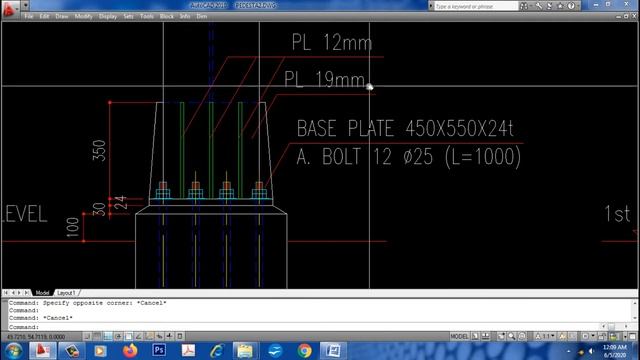Toggle annotation visibility icon
The image size is (640, 360).
coord(562,336)
